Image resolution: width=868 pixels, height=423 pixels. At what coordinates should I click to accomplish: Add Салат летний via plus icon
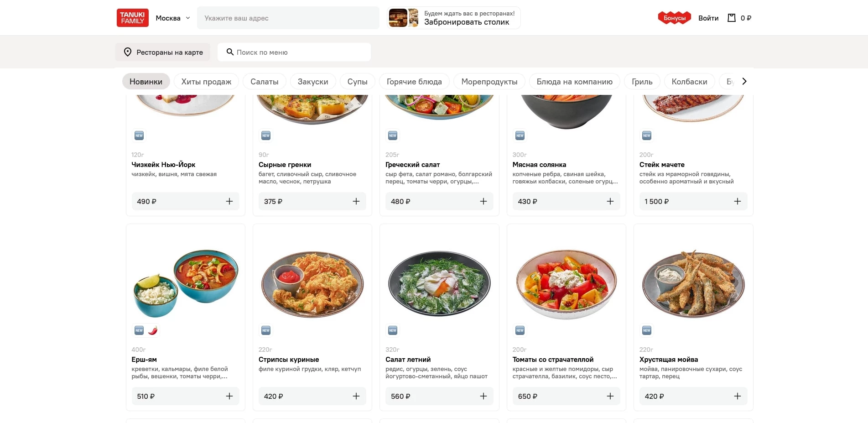483,396
